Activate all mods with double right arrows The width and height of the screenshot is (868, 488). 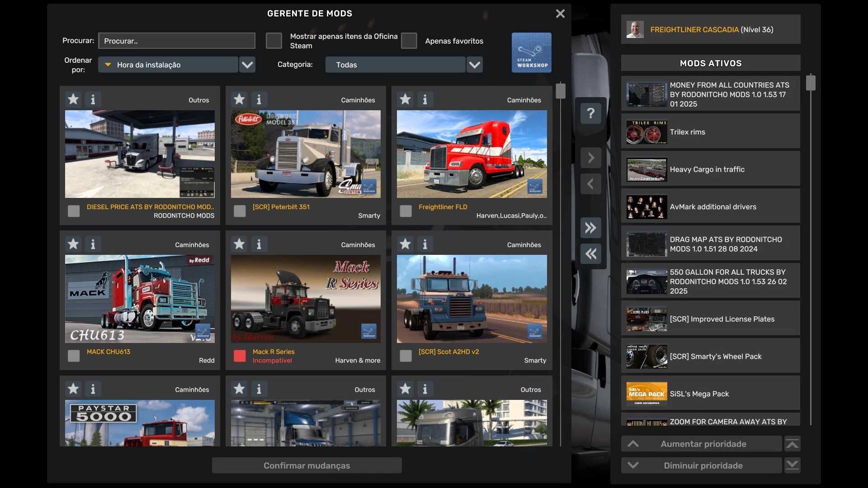pyautogui.click(x=590, y=228)
